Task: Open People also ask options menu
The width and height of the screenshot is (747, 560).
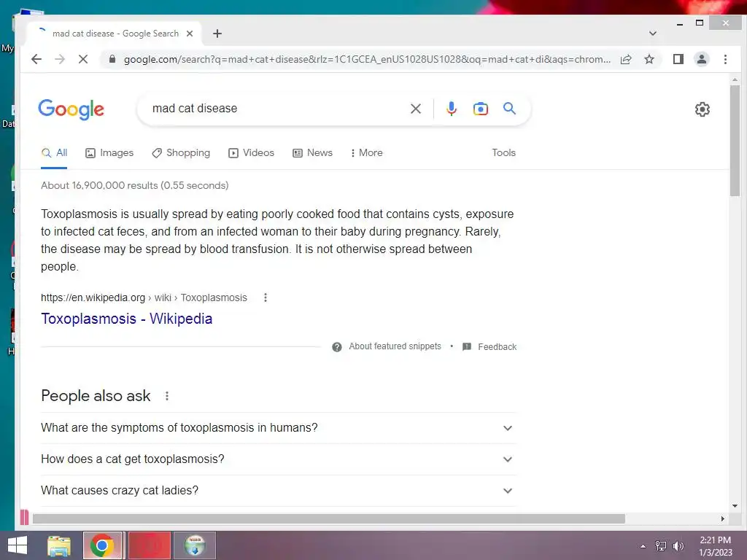Action: tap(167, 396)
